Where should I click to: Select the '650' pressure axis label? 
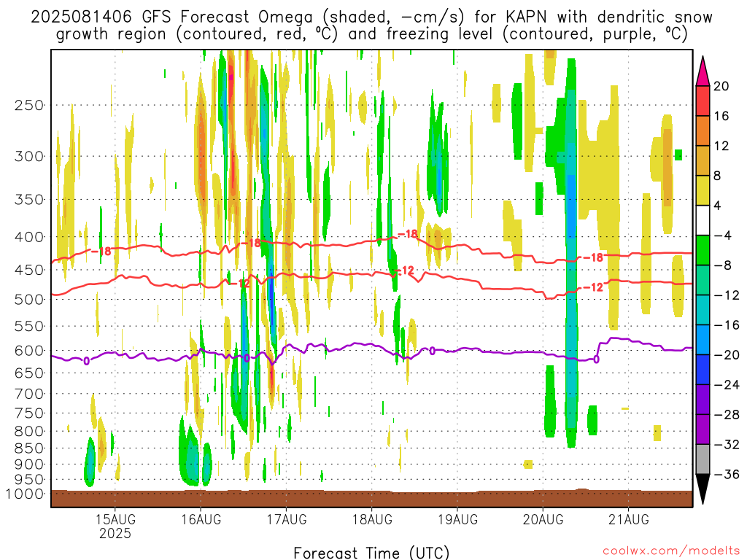click(28, 373)
